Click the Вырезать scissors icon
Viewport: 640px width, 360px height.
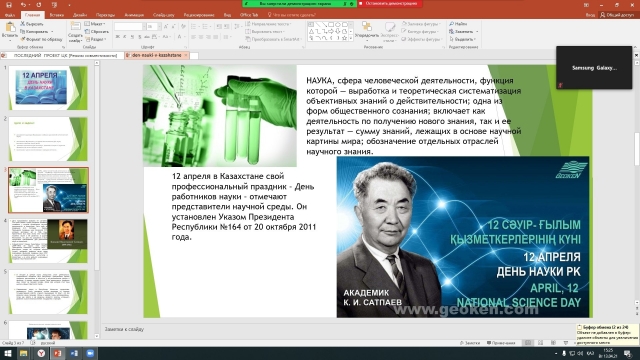[x=22, y=24]
